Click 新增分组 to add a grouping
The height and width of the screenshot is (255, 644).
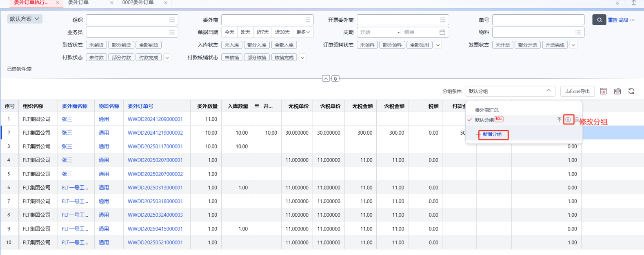click(x=492, y=134)
